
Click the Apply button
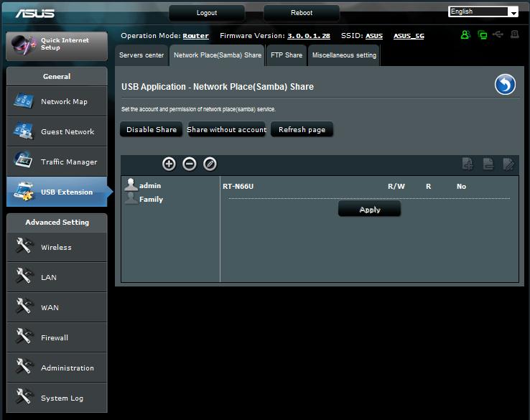point(369,209)
